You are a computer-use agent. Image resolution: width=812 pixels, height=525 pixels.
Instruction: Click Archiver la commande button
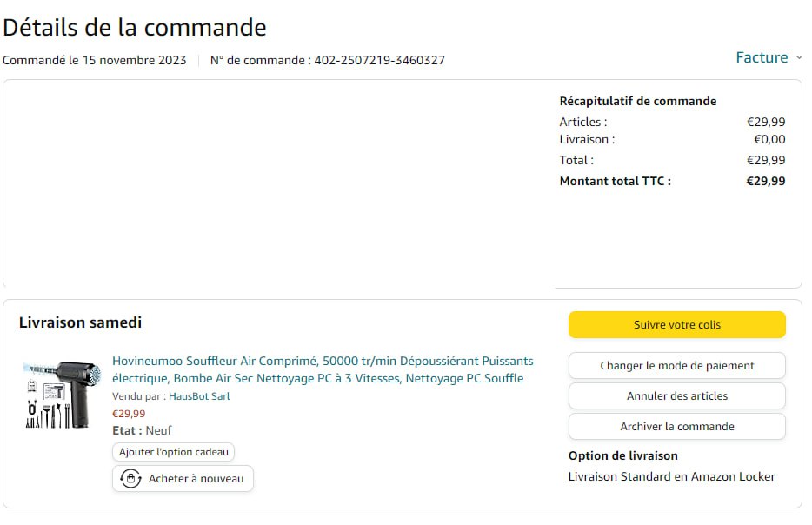tap(676, 427)
